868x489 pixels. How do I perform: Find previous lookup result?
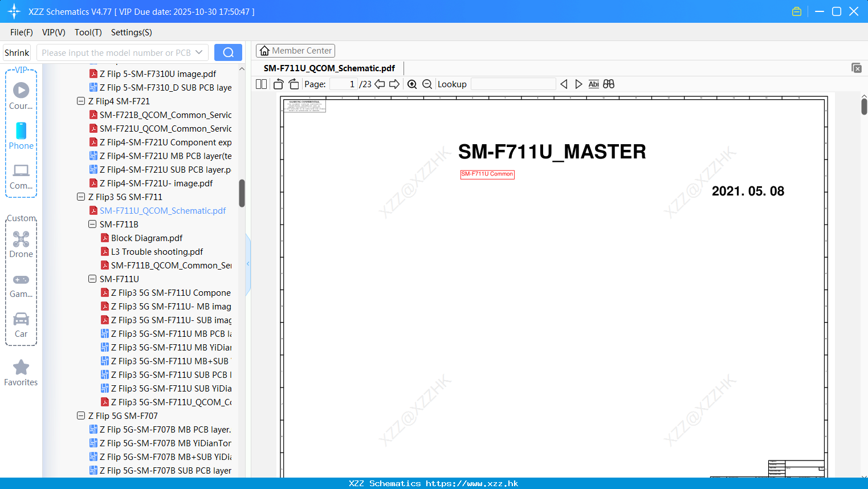pos(564,84)
